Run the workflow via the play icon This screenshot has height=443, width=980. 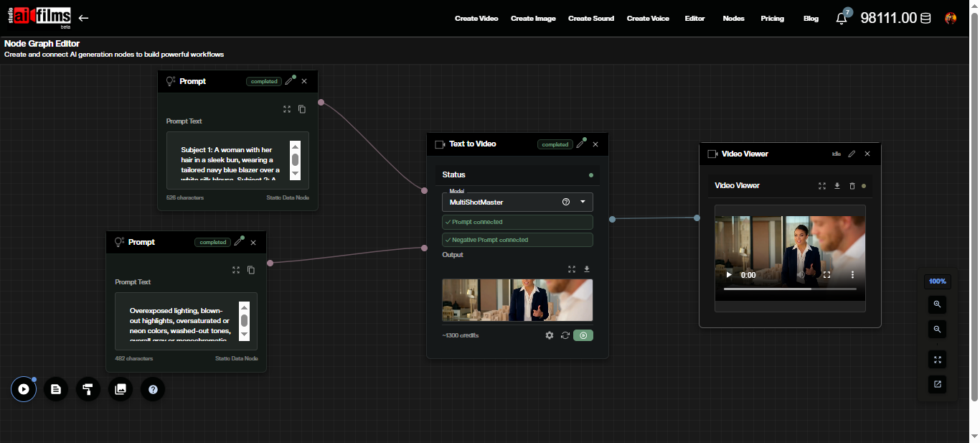click(24, 388)
